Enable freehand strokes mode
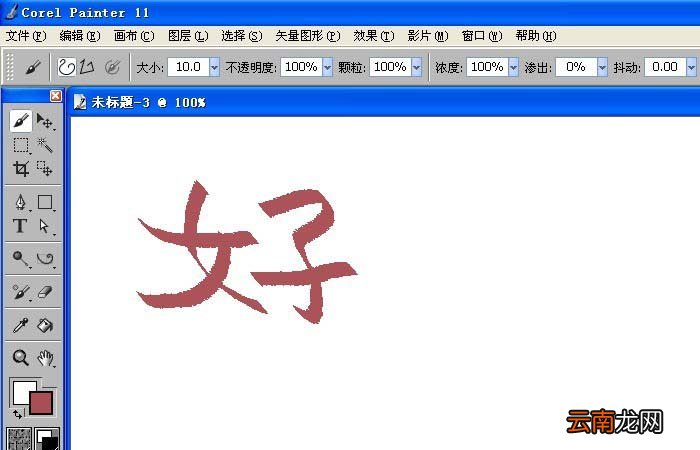The image size is (700, 450). pyautogui.click(x=66, y=67)
